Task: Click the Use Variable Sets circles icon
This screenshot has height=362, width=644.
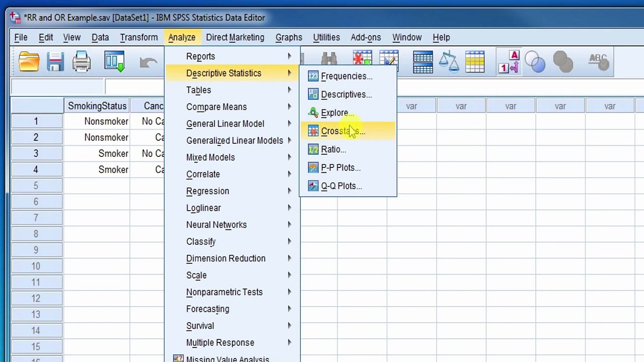Action: coord(535,62)
